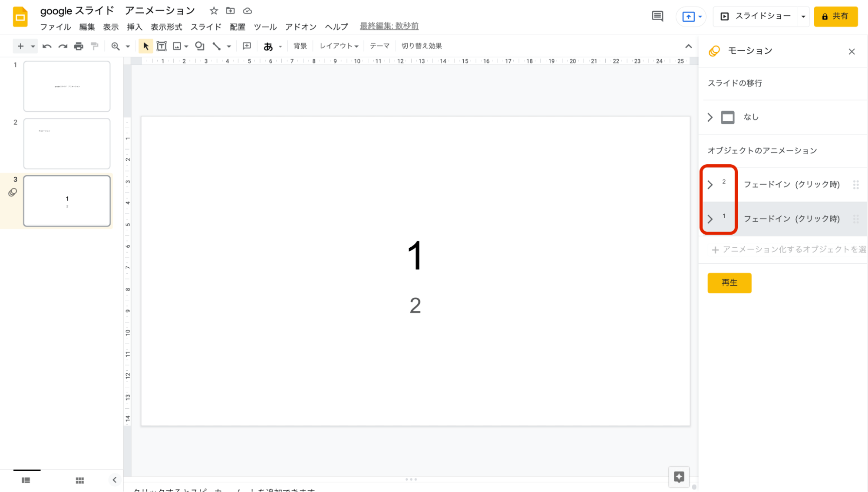Screen dimensions: 868x492
Task: Click the zoom magnifier tool
Action: (116, 46)
